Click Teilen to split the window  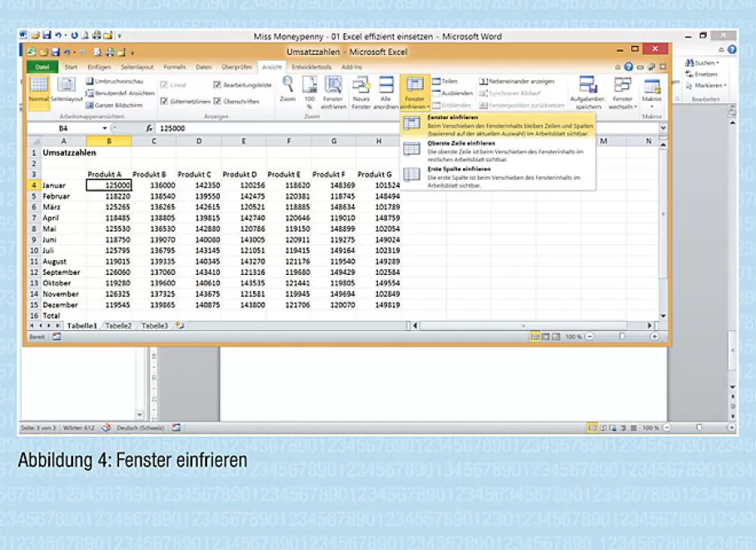(445, 81)
